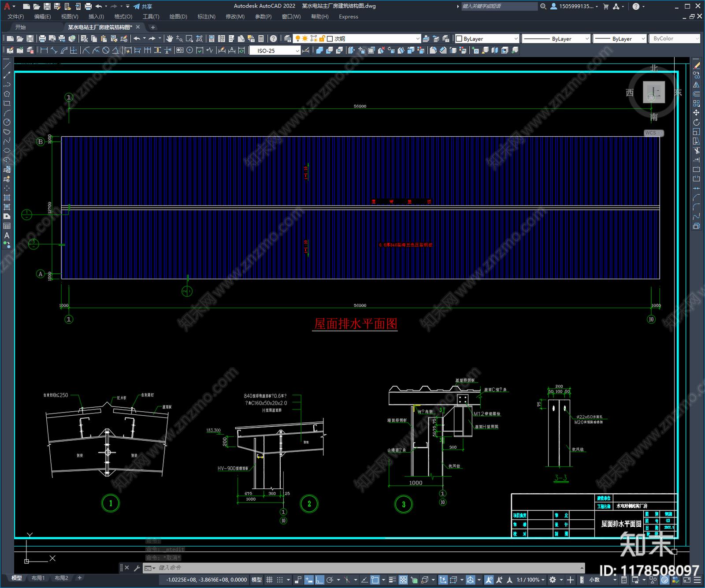Select the Circle draw tool
This screenshot has height=588, width=705.
point(7,122)
